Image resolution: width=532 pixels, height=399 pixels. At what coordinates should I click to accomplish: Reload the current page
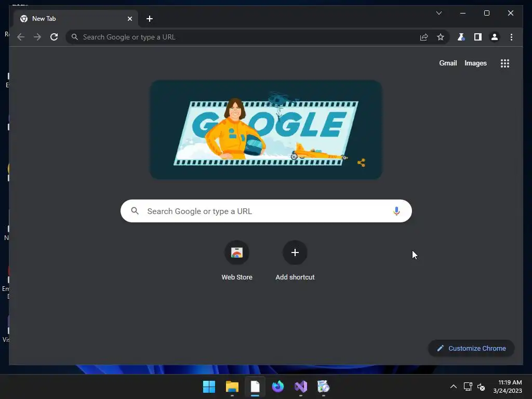[x=54, y=37]
